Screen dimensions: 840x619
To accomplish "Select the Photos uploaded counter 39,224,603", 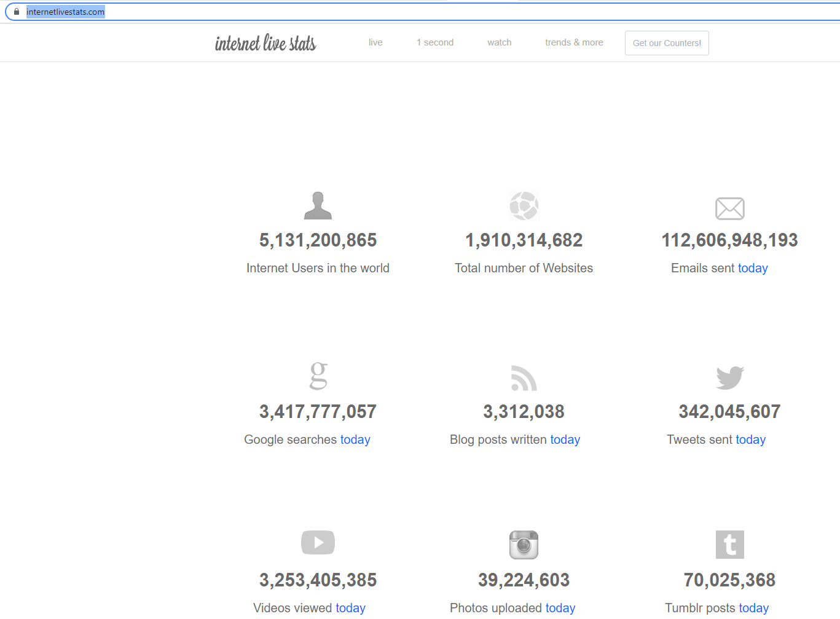I will pyautogui.click(x=524, y=580).
